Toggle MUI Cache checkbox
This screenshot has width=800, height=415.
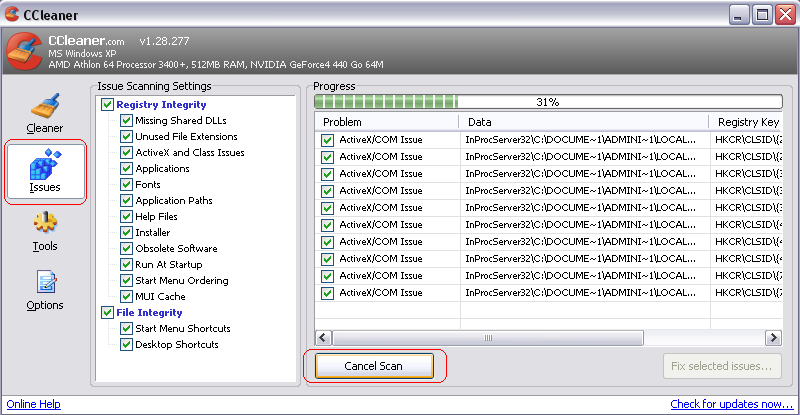pos(126,297)
